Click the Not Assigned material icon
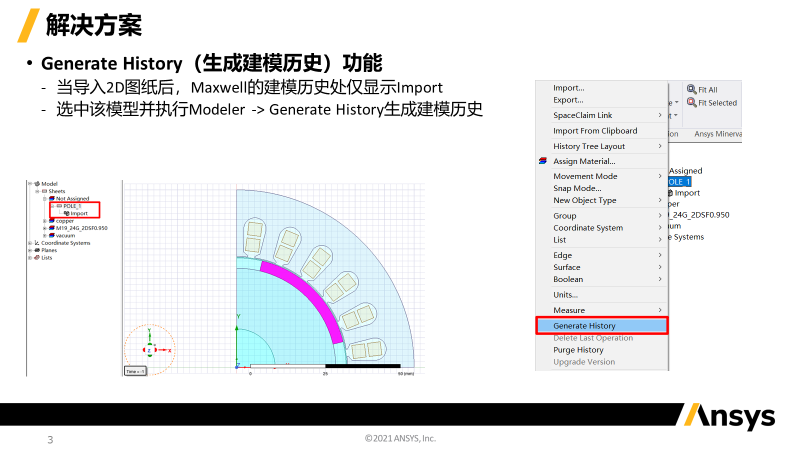This screenshot has width=800, height=450. point(52,198)
